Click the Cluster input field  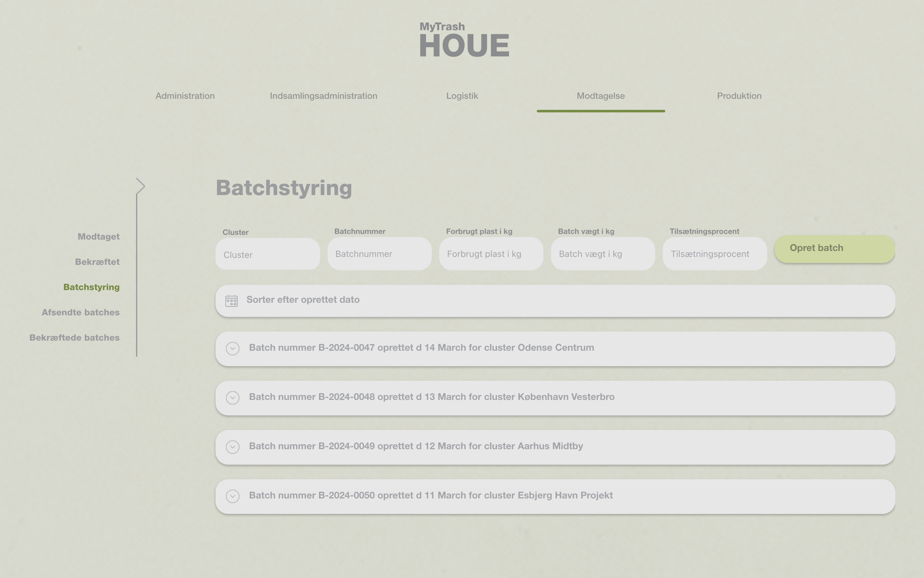[x=268, y=255]
